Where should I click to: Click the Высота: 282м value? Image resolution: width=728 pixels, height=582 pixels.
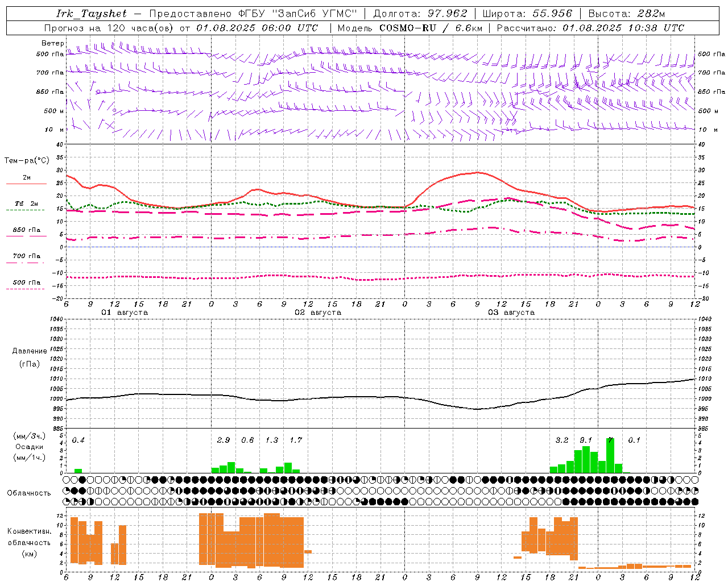627,14
